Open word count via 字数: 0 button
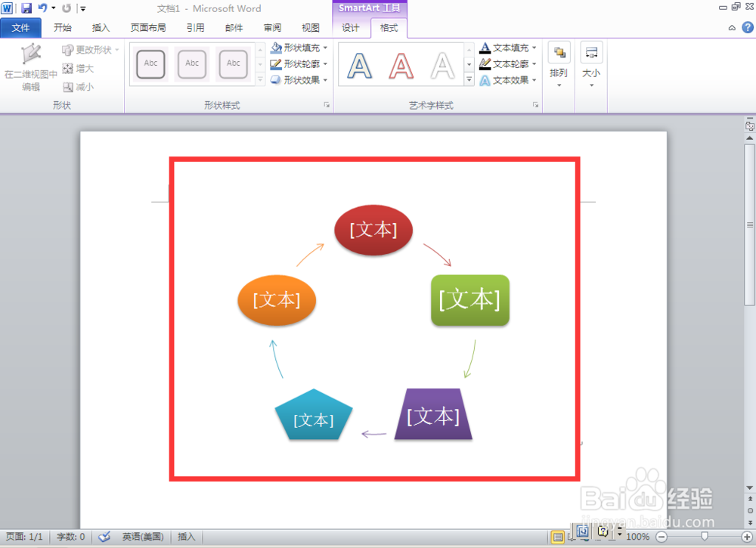The height and width of the screenshot is (548, 756). (70, 537)
